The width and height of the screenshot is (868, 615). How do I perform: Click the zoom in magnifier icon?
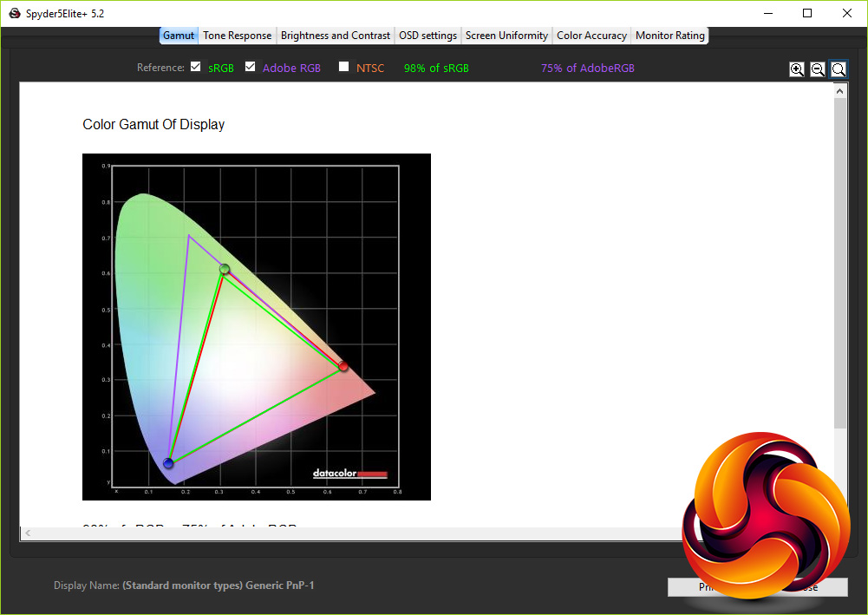coord(797,69)
